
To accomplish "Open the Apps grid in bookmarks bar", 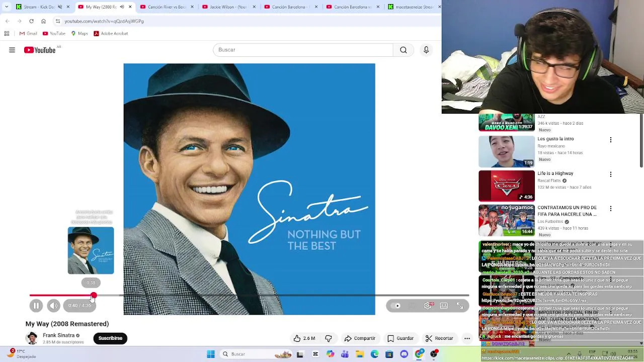I will 7,34.
